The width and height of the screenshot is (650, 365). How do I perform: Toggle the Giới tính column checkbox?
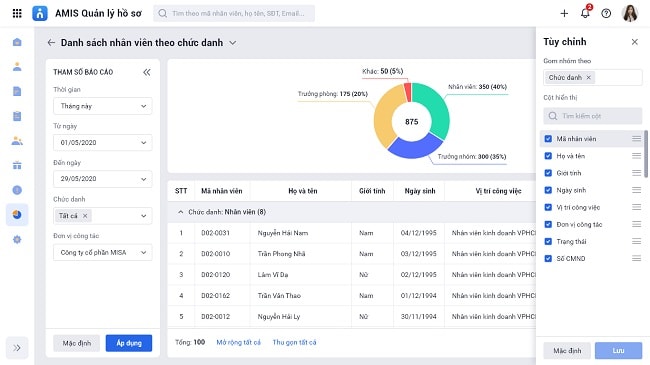click(x=548, y=173)
